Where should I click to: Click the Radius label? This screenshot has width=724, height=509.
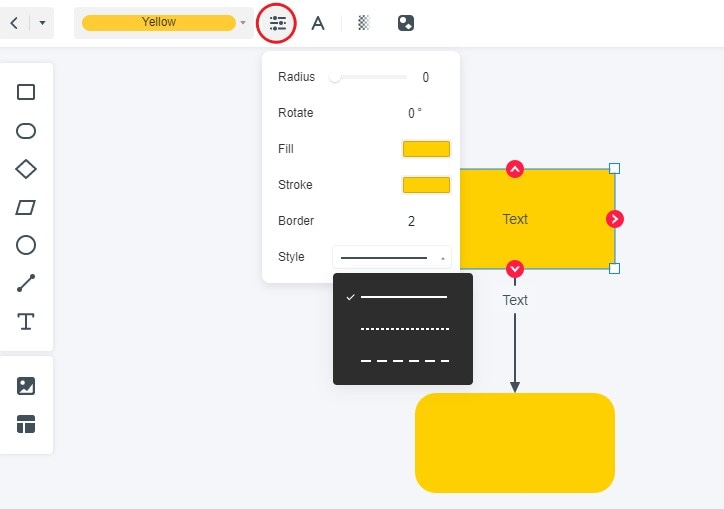pyautogui.click(x=296, y=77)
